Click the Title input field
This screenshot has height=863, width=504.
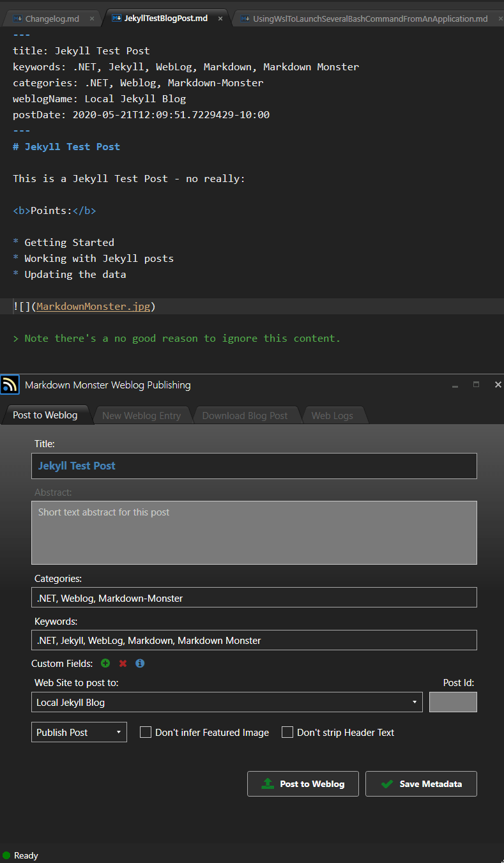click(254, 466)
